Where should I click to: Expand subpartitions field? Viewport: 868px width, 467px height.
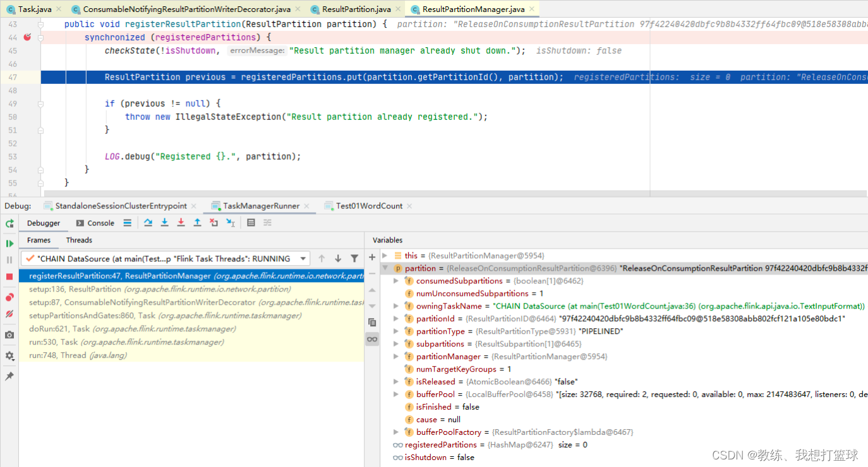[396, 344]
